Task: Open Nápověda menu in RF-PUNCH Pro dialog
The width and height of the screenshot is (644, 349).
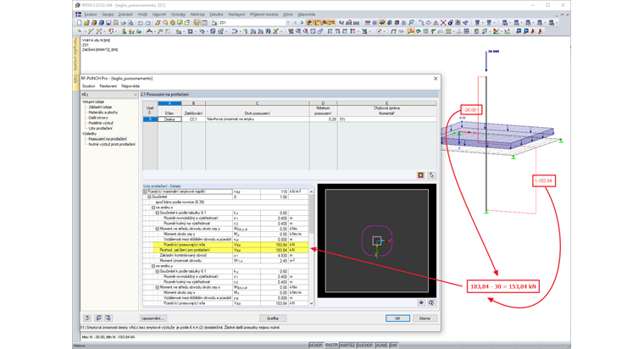Action: [x=130, y=86]
